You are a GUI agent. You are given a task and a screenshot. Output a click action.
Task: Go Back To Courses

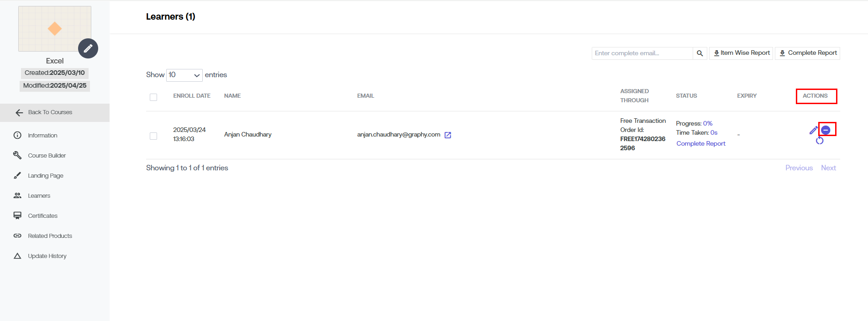click(x=50, y=112)
